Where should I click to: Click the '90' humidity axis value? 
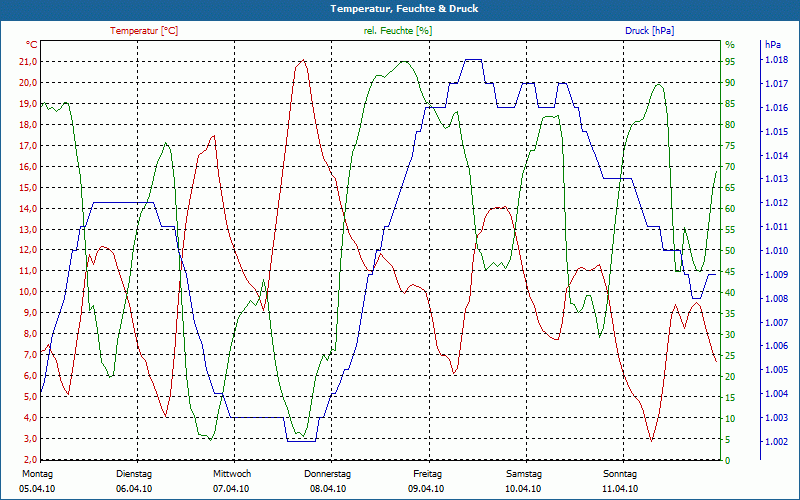pyautogui.click(x=730, y=83)
